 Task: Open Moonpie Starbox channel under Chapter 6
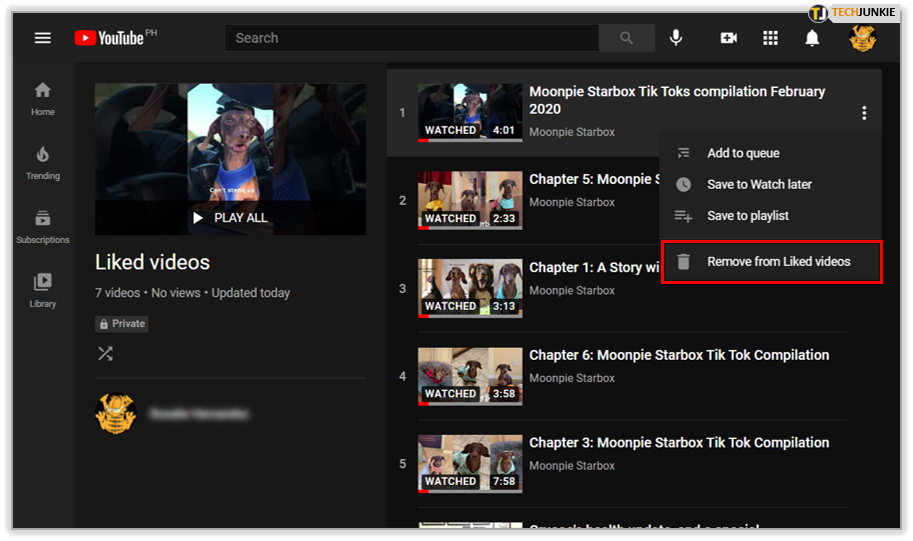tap(572, 378)
